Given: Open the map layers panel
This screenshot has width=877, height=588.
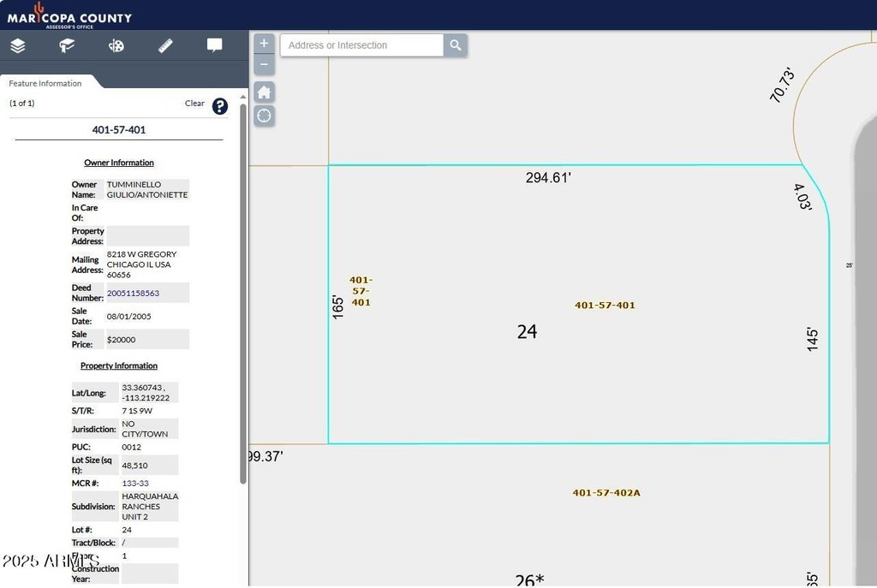Looking at the screenshot, I should [18, 45].
